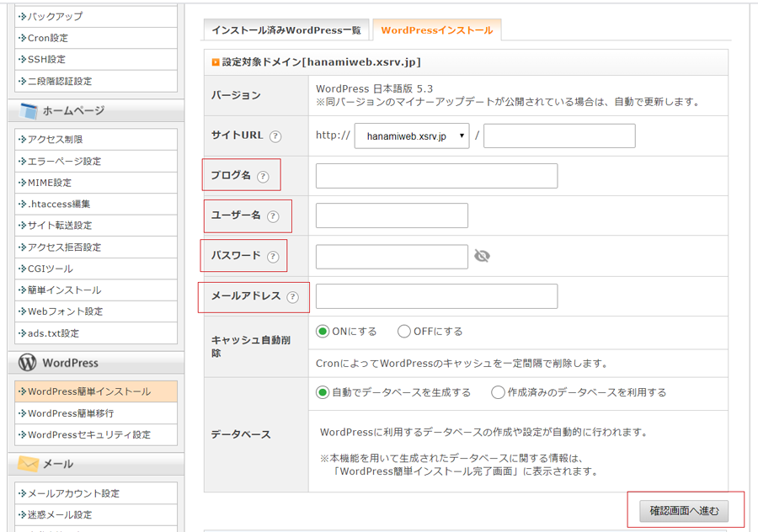Click the 設定対象ドメイン[hanamiweb.xsrv.jp] heading
The image size is (758, 532).
tap(321, 61)
